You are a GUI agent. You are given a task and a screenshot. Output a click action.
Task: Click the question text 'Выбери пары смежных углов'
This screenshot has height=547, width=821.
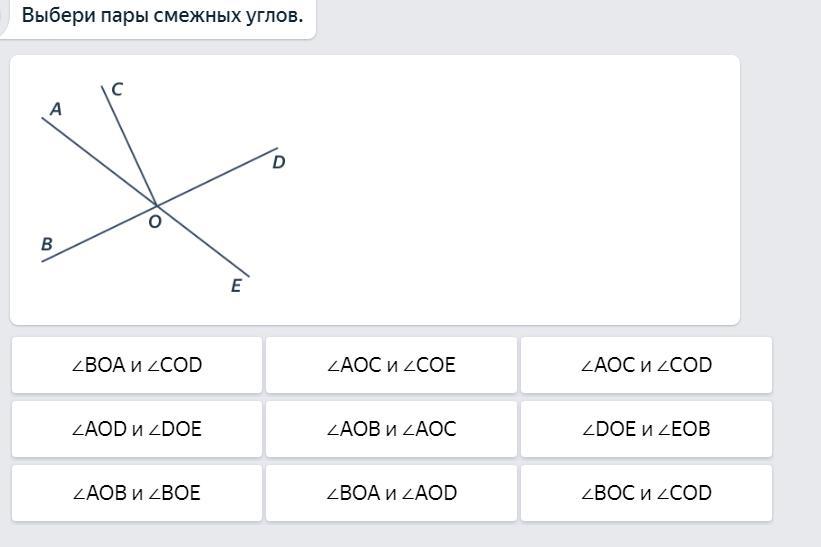pos(162,16)
